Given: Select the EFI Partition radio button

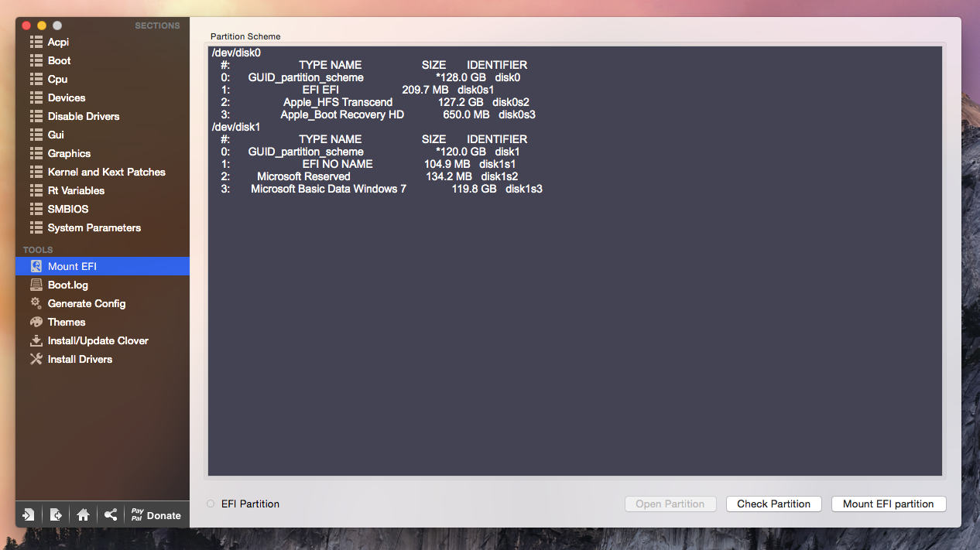Looking at the screenshot, I should pos(211,504).
